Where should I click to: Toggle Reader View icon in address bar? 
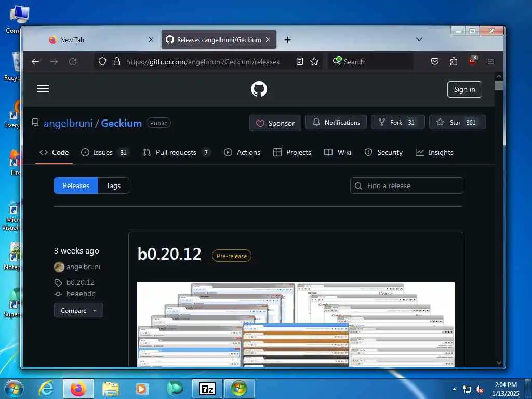300,61
